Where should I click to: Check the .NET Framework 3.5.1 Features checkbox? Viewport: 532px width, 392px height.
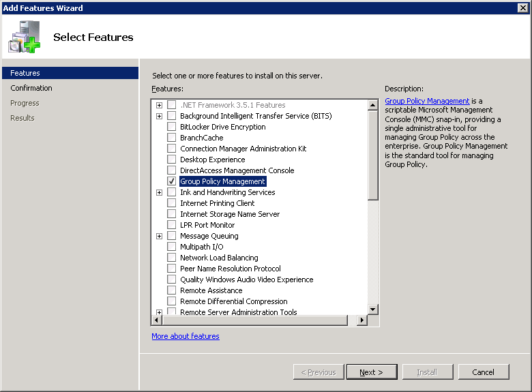[x=172, y=105]
